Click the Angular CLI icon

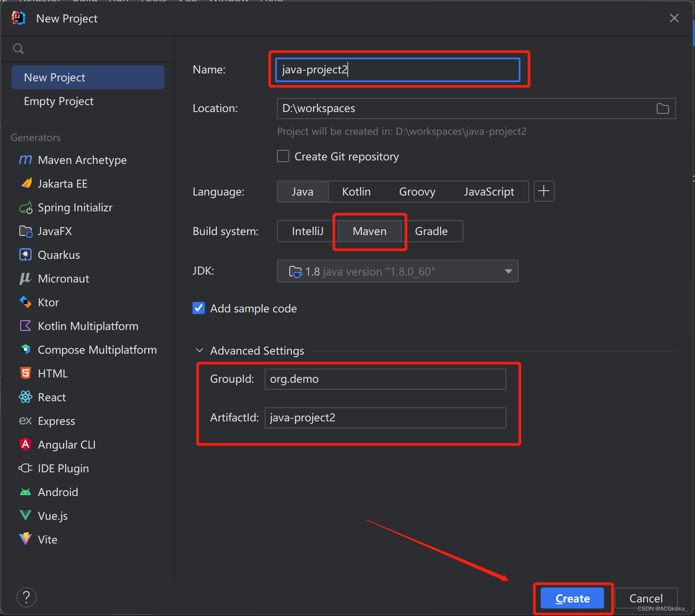pos(25,444)
